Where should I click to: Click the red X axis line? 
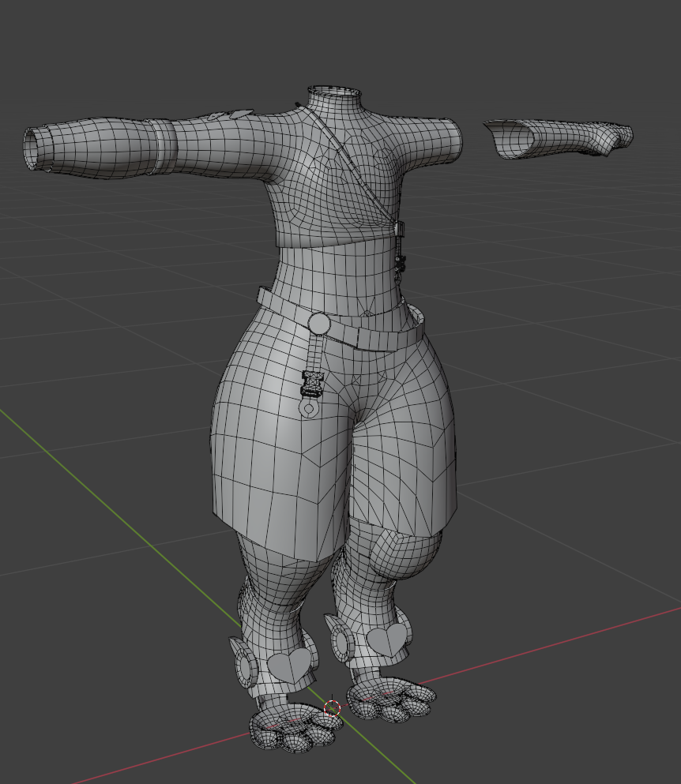coord(553,643)
